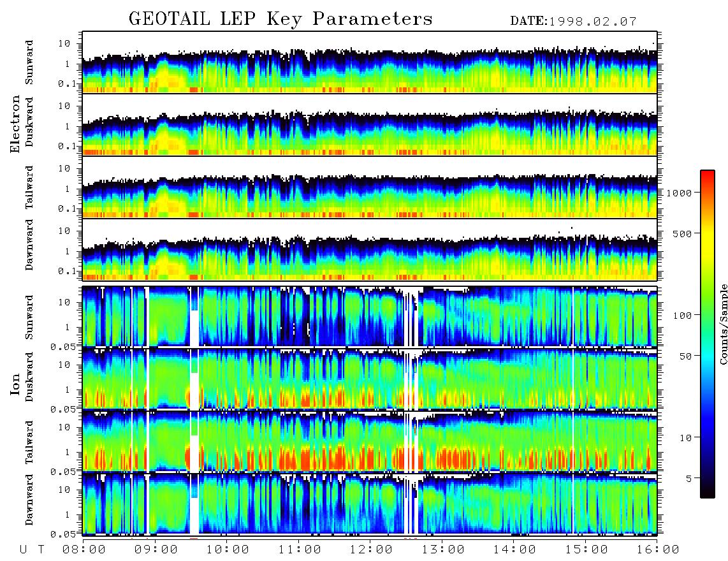Click the 100 colorbar tick label

tap(682, 316)
